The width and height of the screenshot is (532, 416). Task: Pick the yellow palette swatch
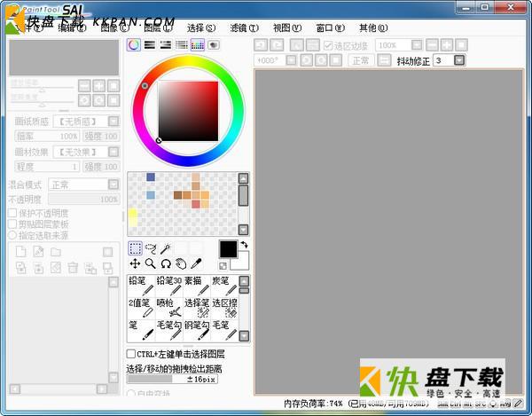click(133, 213)
